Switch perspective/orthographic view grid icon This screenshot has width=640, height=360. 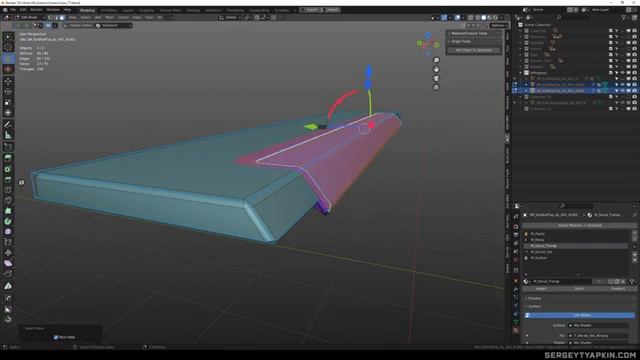click(436, 87)
